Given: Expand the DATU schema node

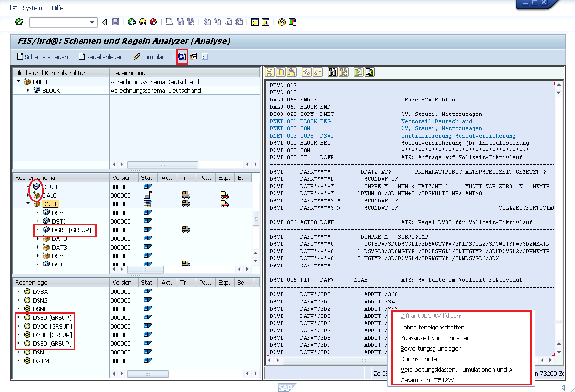Looking at the screenshot, I should tap(38, 239).
